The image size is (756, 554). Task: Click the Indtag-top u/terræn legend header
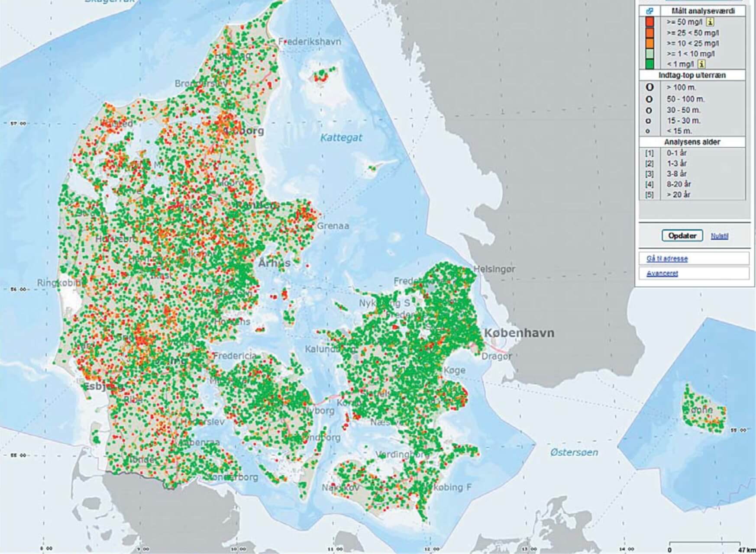[x=692, y=75]
